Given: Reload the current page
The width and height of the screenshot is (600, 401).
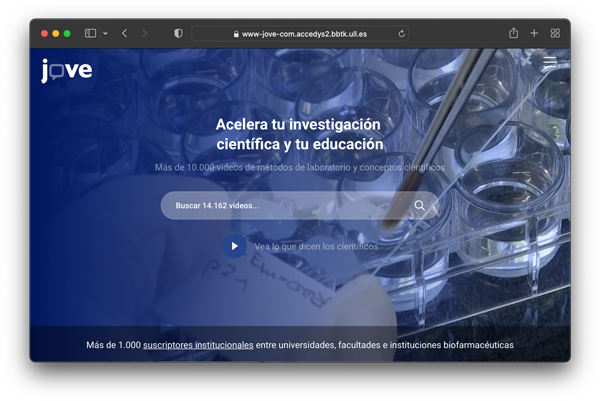Looking at the screenshot, I should (401, 33).
